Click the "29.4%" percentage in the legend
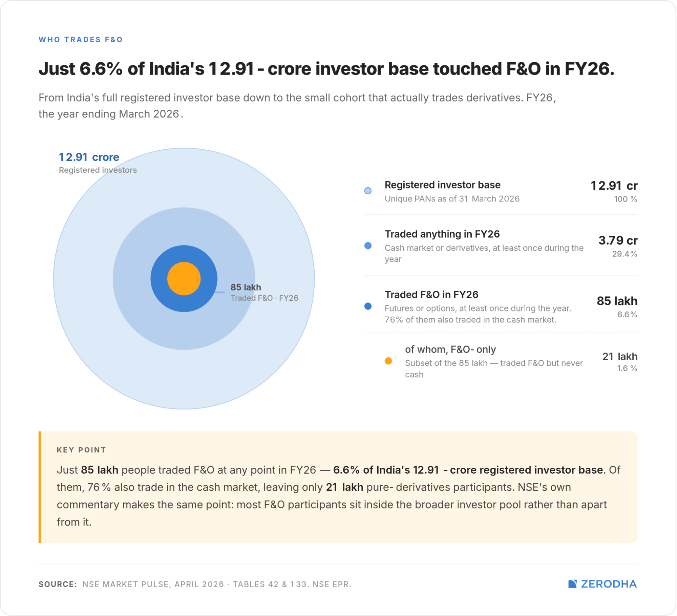Screen dimensions: 677x616 pos(625,254)
